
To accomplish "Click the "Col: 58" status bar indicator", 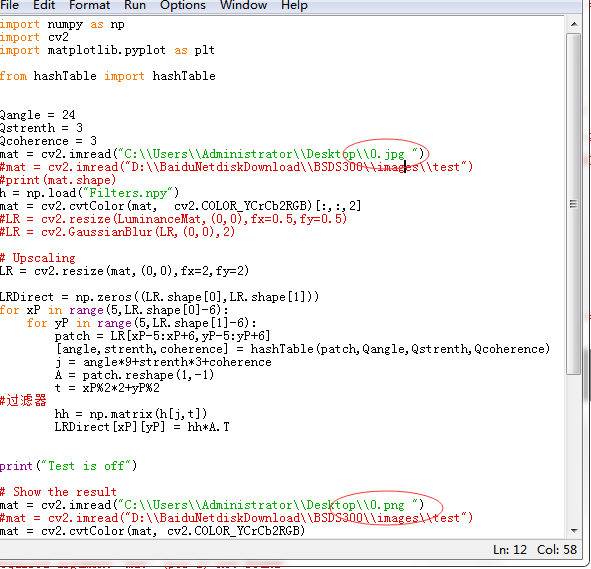I will pos(557,550).
